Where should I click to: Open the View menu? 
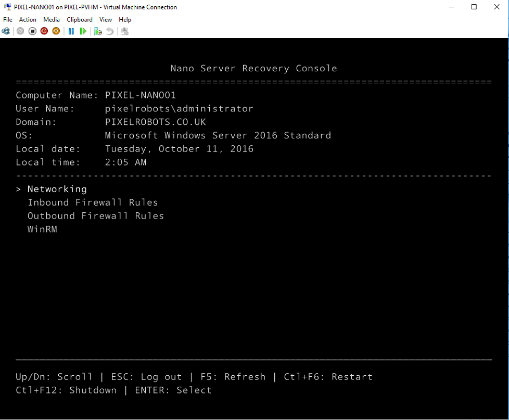tap(106, 20)
